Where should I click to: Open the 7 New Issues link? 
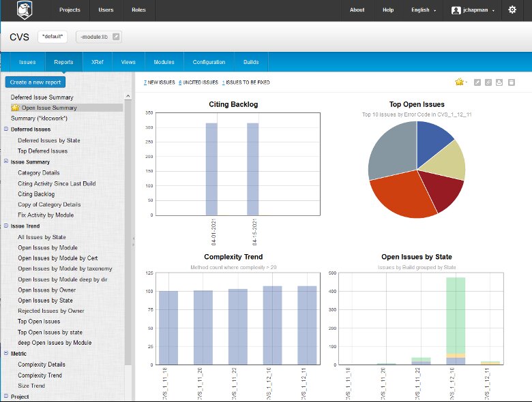tap(159, 82)
